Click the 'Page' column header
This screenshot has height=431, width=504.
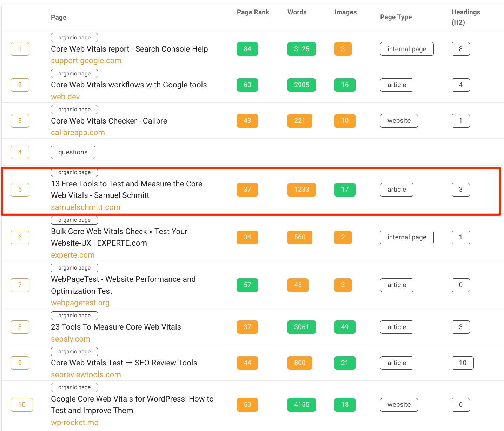click(x=59, y=18)
